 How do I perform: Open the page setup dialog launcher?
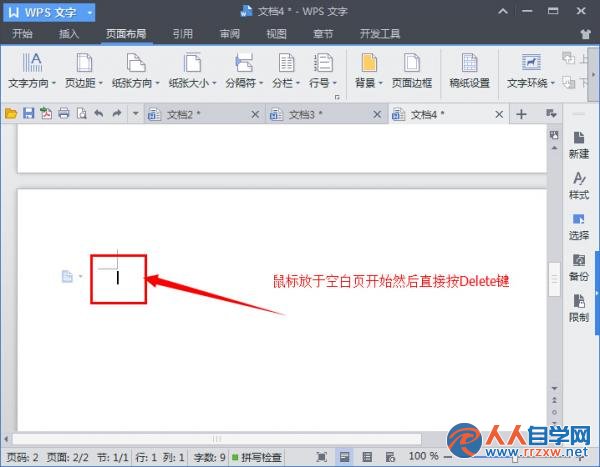[337, 97]
